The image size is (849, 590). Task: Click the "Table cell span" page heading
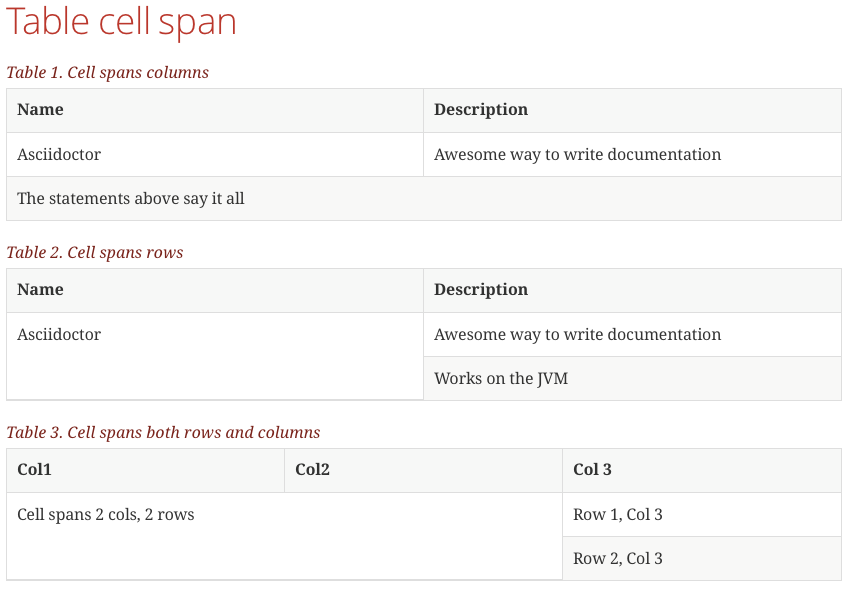(121, 23)
